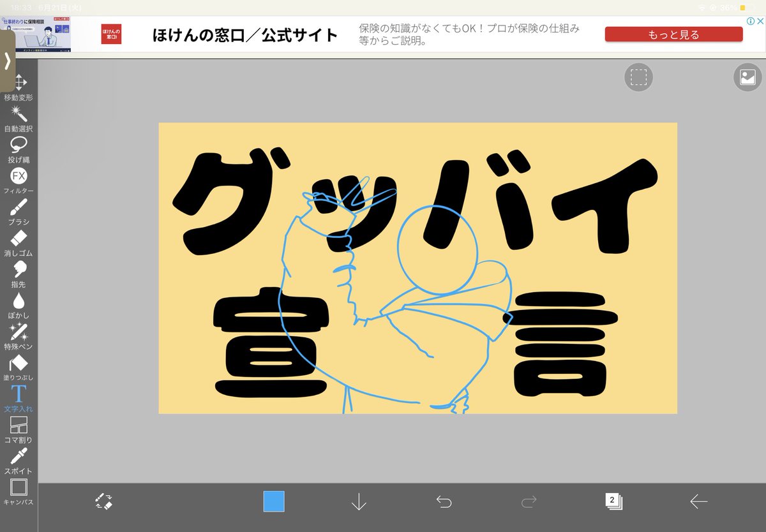Collapse the tool sidebar with arrow tab
This screenshot has height=532, width=766.
tap(7, 61)
